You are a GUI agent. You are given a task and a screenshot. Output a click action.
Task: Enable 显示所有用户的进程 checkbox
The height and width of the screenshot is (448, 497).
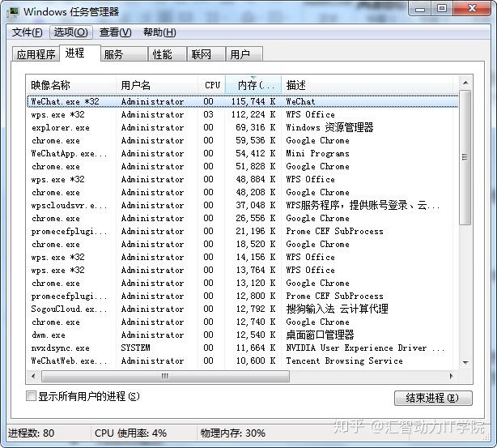31,396
